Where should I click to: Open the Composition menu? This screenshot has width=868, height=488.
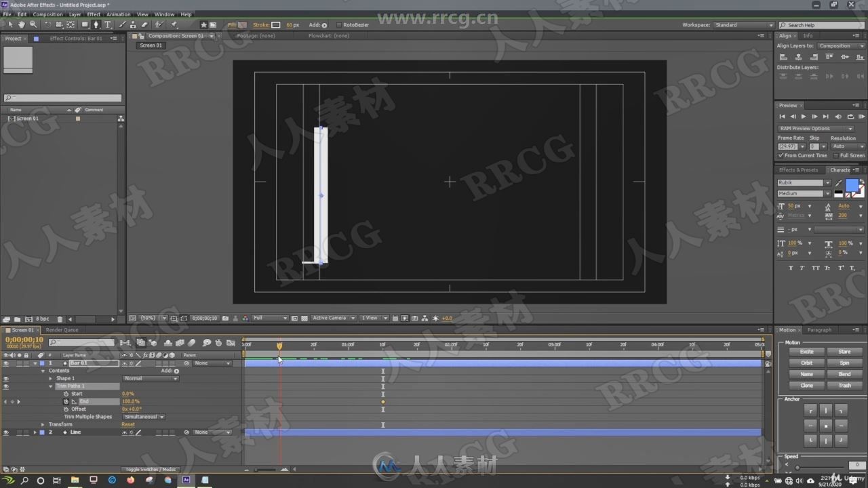tap(47, 14)
